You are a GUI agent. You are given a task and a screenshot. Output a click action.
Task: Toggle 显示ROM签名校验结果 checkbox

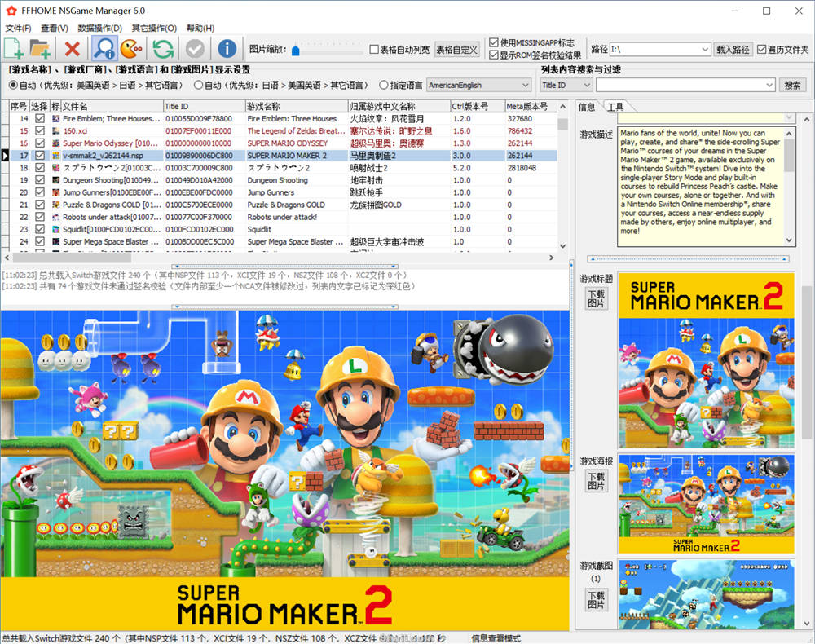pyautogui.click(x=494, y=55)
